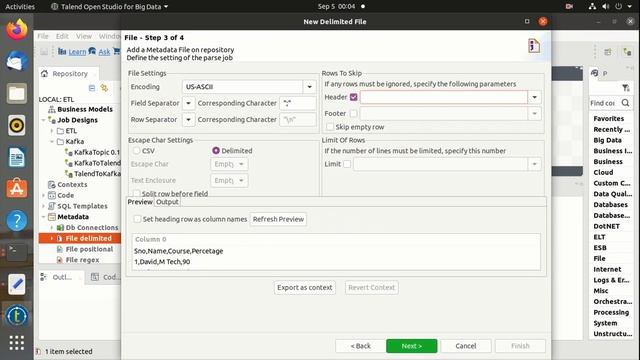Open the View menu
640x360 pixels.
tap(84, 36)
